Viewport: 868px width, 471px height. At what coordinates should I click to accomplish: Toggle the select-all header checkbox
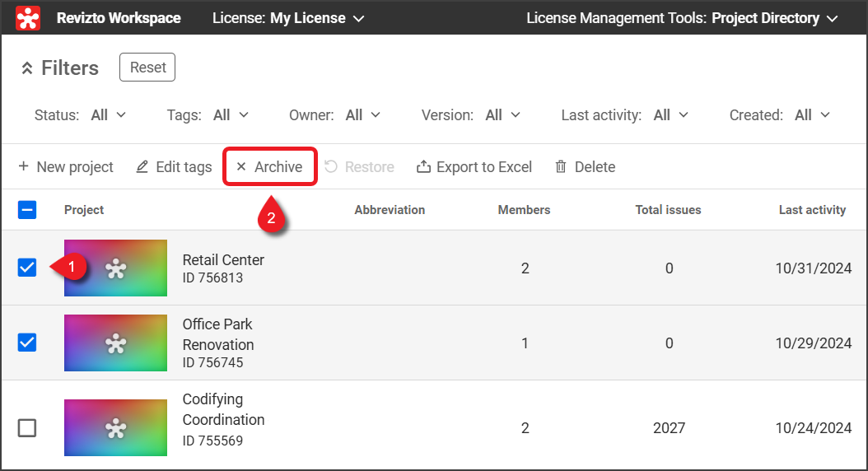27,210
